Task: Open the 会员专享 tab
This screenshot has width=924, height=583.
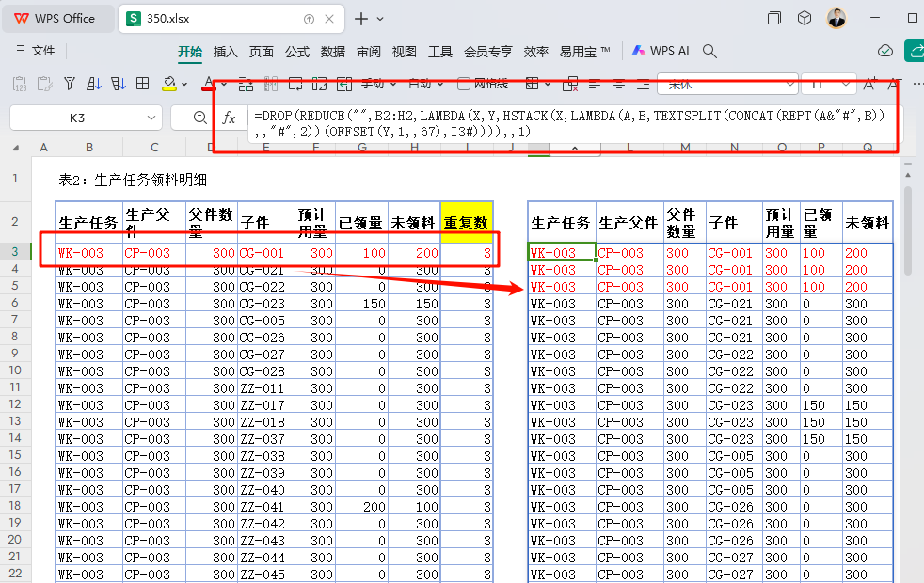Action: (x=488, y=52)
